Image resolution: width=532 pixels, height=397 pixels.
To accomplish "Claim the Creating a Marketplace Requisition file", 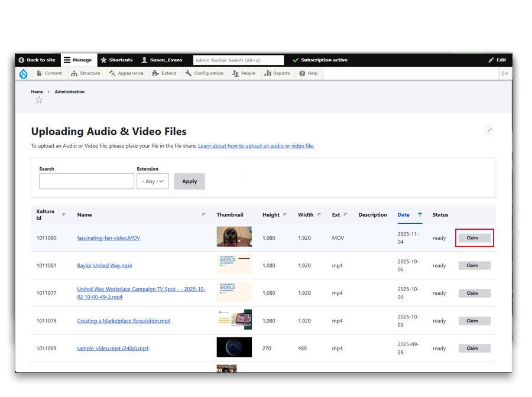I will [x=474, y=321].
